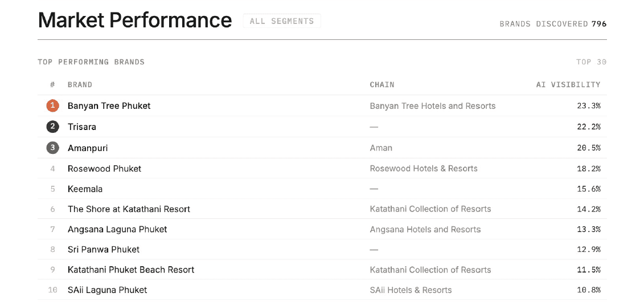This screenshot has width=644, height=305.
Task: Click Banyan Tree Hotels and Resorts chain
Action: [x=433, y=106]
